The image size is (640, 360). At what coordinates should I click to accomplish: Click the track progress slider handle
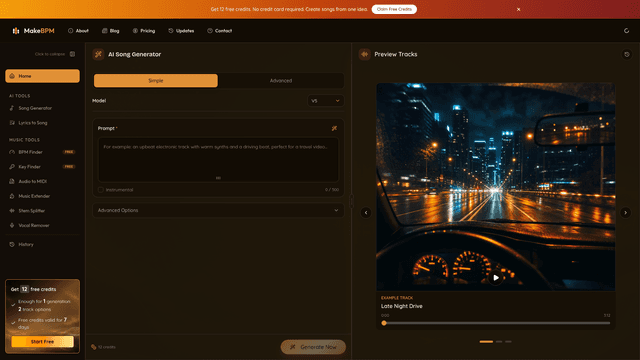tap(384, 323)
